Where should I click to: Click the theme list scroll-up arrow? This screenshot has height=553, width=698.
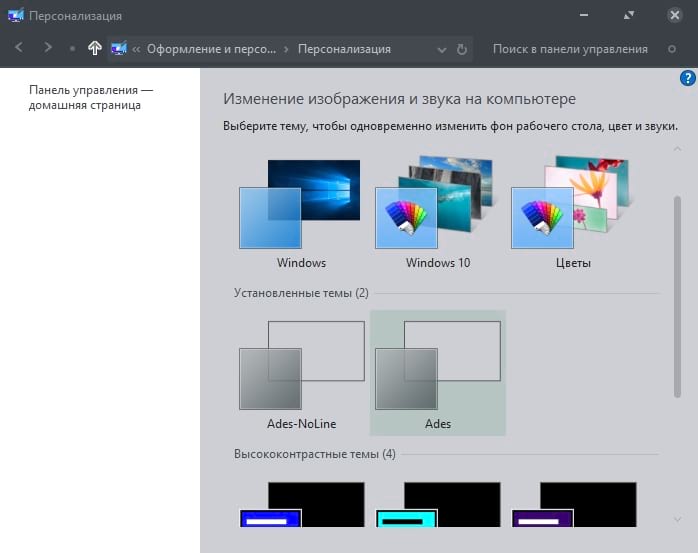pos(678,149)
